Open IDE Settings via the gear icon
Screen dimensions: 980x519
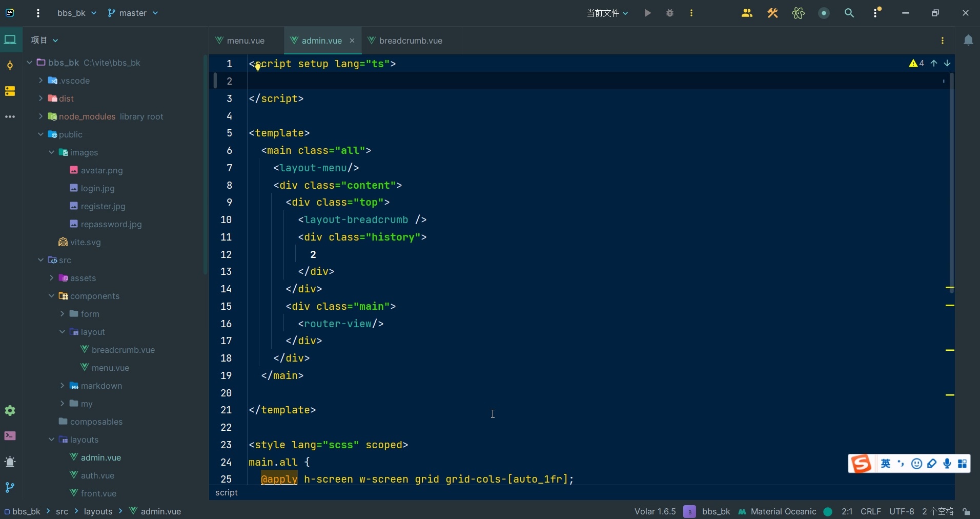click(10, 411)
